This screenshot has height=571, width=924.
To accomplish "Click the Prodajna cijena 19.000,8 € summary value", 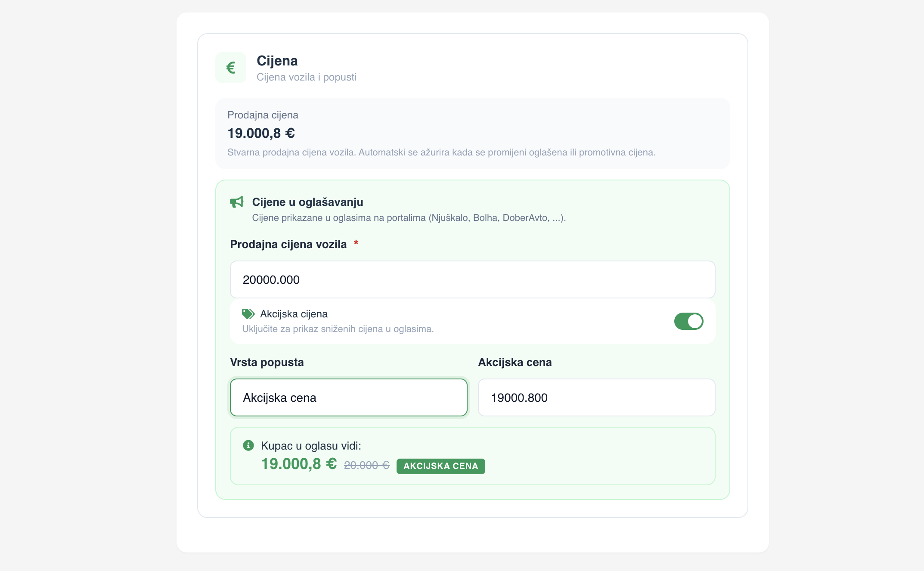I will click(261, 133).
